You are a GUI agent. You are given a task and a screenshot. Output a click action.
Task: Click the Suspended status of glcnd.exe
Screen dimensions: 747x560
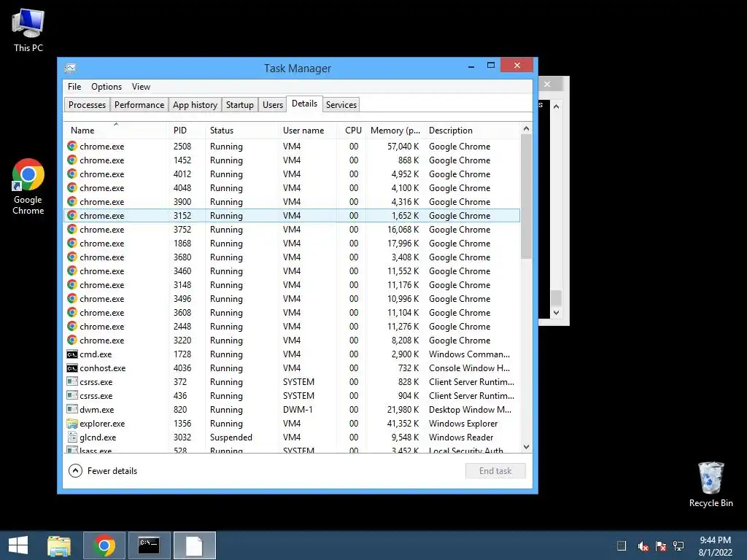231,437
